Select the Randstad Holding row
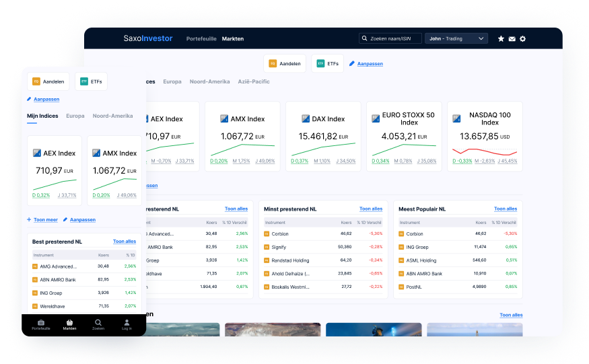This screenshot has width=589, height=364. point(323,260)
